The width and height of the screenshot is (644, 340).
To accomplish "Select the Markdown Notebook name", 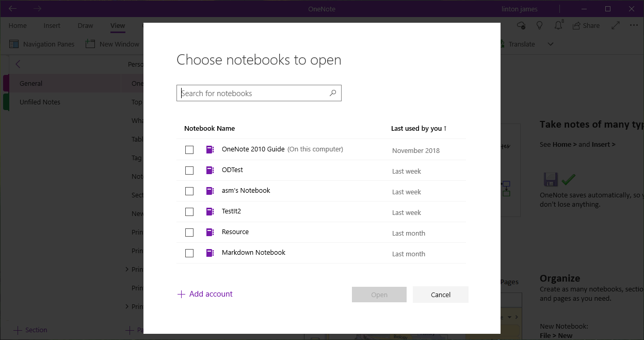I will click(253, 252).
